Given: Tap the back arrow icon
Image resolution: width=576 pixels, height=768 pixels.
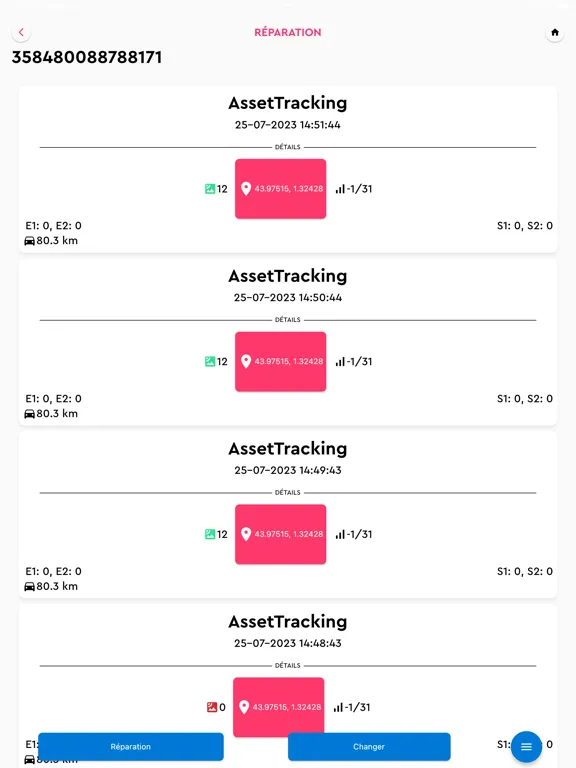Looking at the screenshot, I should (x=21, y=32).
